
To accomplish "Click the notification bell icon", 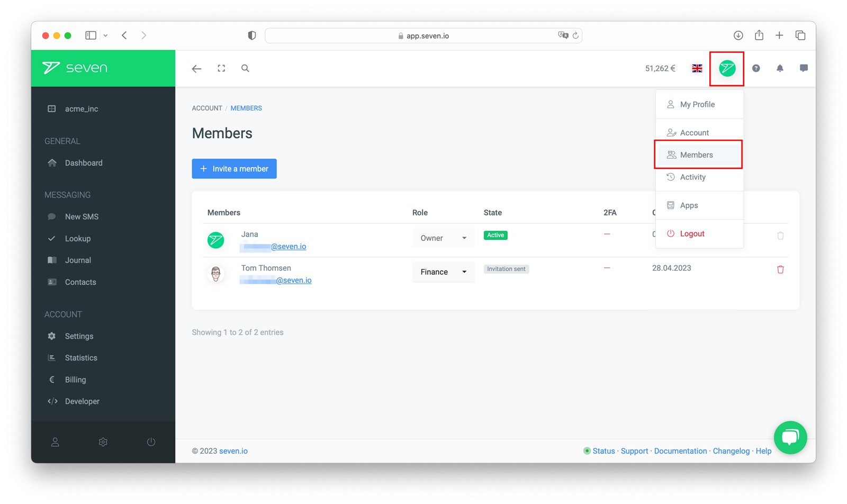I will tap(780, 68).
